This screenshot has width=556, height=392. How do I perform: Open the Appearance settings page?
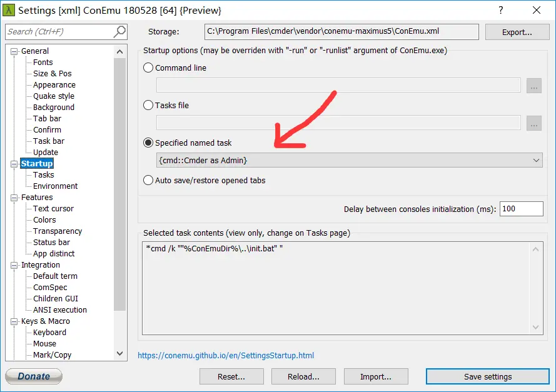[x=54, y=85]
